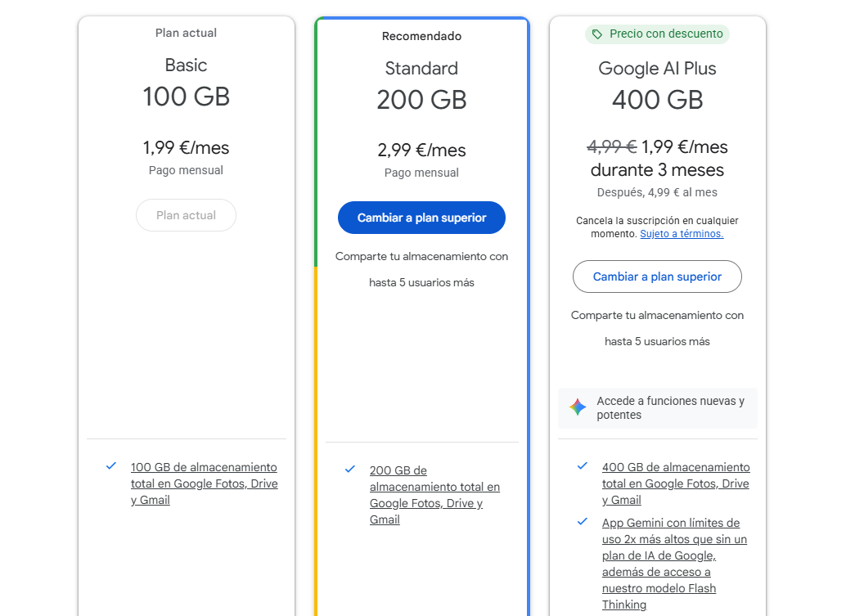Click Accede a funciones nuevas banner
Image resolution: width=846 pixels, height=616 pixels.
[657, 407]
